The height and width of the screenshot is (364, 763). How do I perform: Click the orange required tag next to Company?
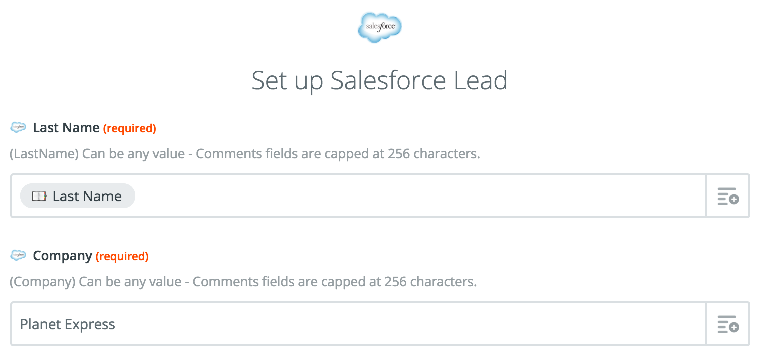pyautogui.click(x=122, y=256)
